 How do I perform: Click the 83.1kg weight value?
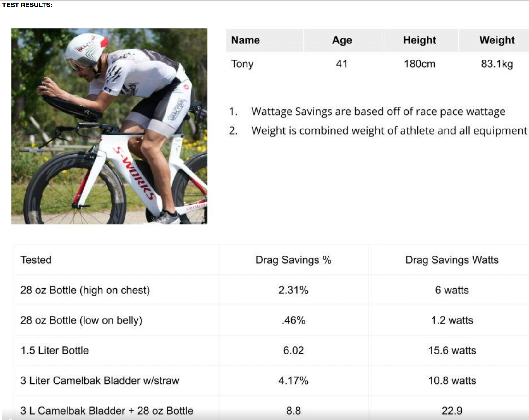point(497,64)
